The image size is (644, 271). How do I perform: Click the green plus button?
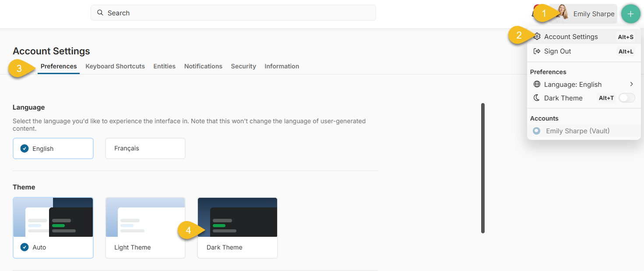[630, 14]
